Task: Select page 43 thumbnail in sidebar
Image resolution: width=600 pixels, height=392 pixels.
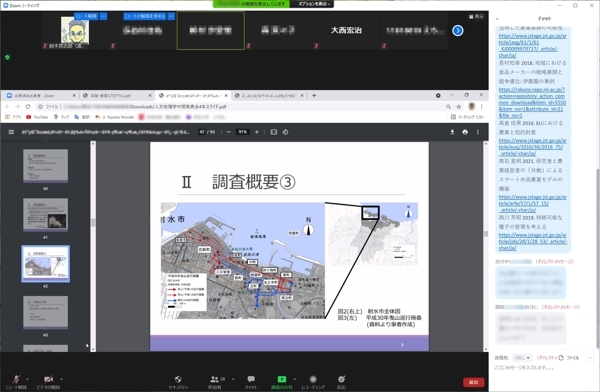Action: pos(46,312)
